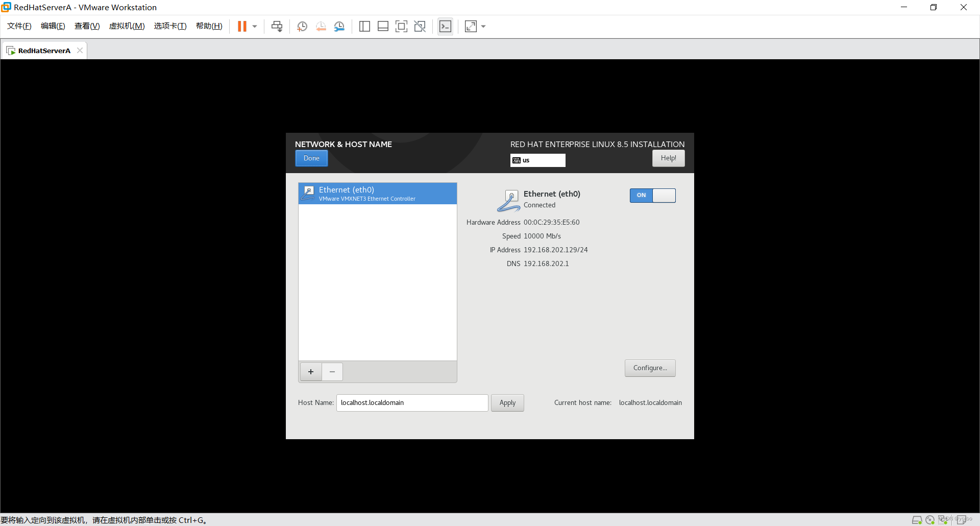The height and width of the screenshot is (526, 980).
Task: Click the Host Name input field
Action: click(x=412, y=403)
